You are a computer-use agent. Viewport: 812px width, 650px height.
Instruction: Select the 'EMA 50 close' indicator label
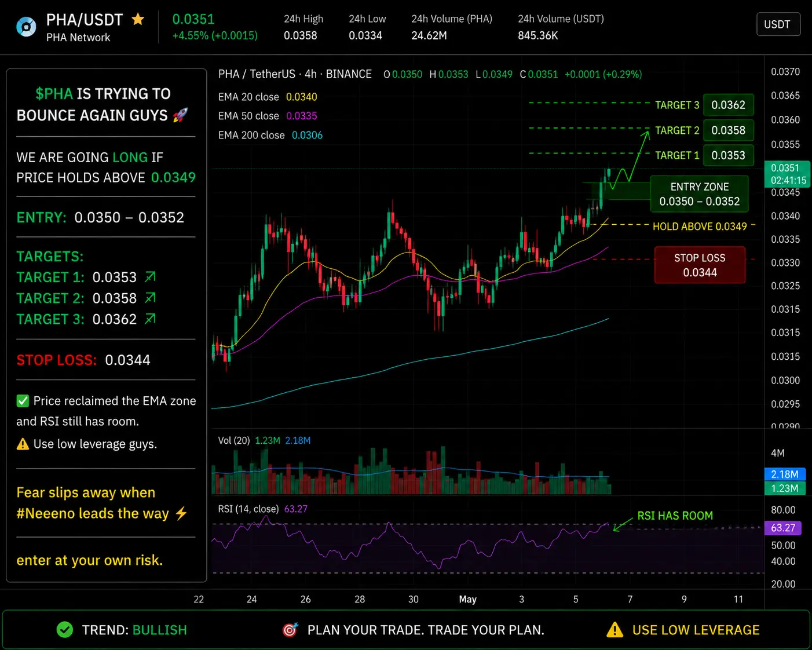[248, 116]
